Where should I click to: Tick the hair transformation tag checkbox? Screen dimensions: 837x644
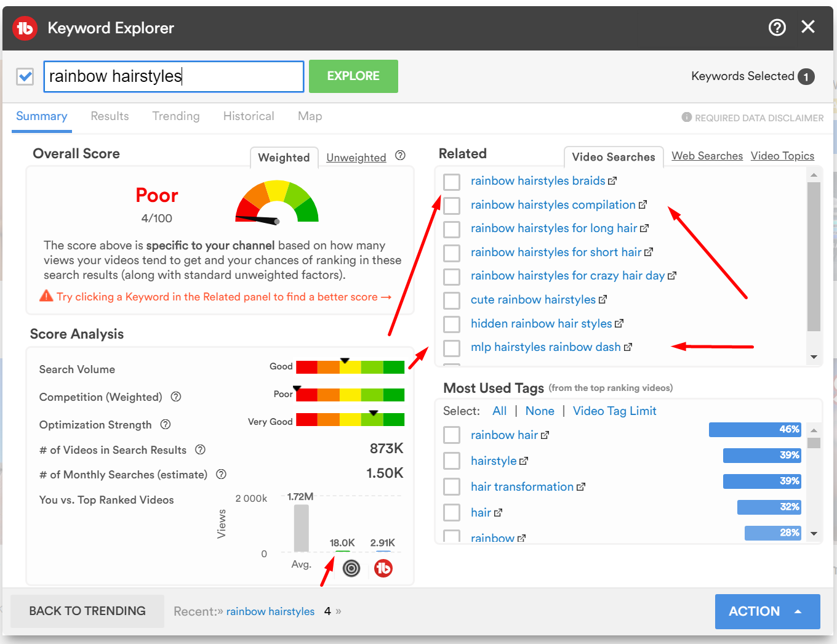click(x=452, y=487)
